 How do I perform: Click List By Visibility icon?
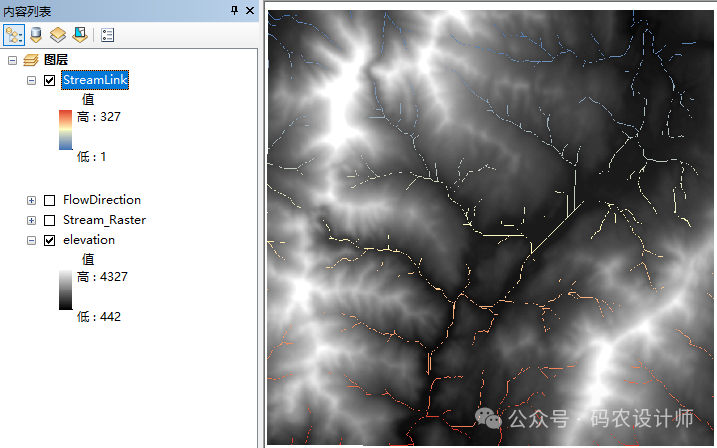[58, 35]
